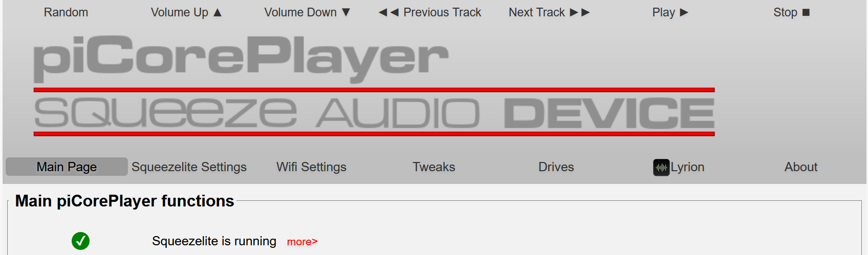The height and width of the screenshot is (255, 868).
Task: Click the Next Track double-arrow icon
Action: tap(580, 12)
